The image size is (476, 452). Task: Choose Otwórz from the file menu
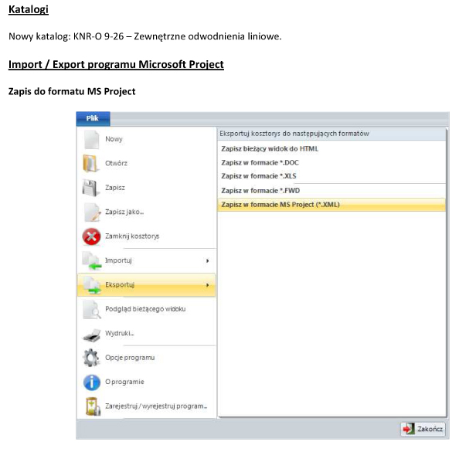147,163
